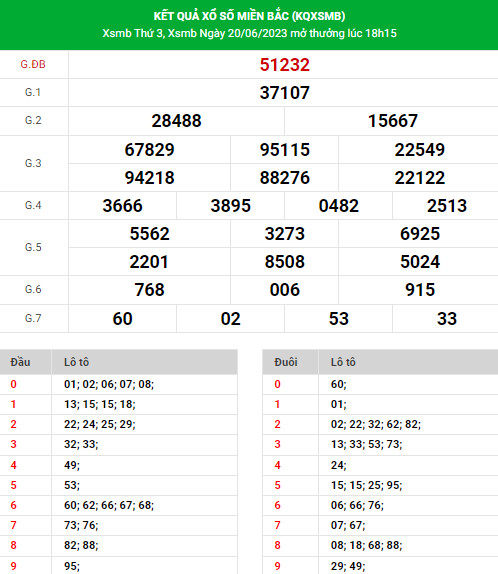Image resolution: width=498 pixels, height=574 pixels.
Task: Select the G.7 row label
Action: coord(33,318)
